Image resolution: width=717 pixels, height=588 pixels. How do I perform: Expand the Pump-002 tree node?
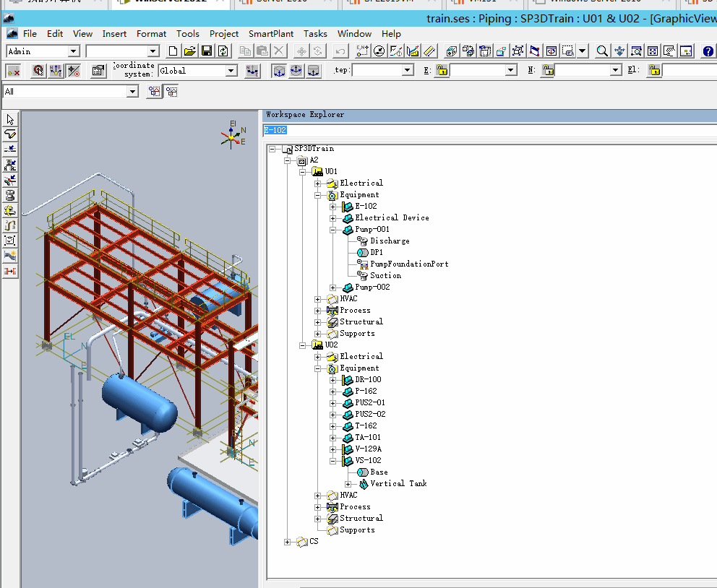(333, 287)
